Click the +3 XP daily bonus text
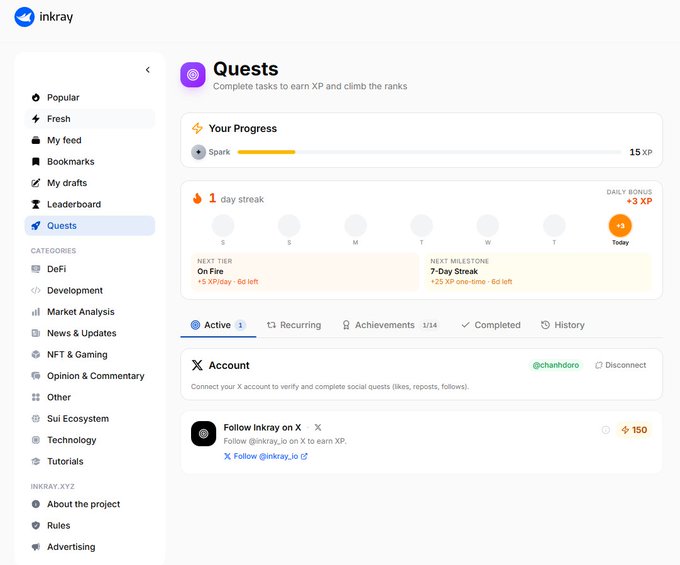The image size is (680, 565). pyautogui.click(x=639, y=201)
